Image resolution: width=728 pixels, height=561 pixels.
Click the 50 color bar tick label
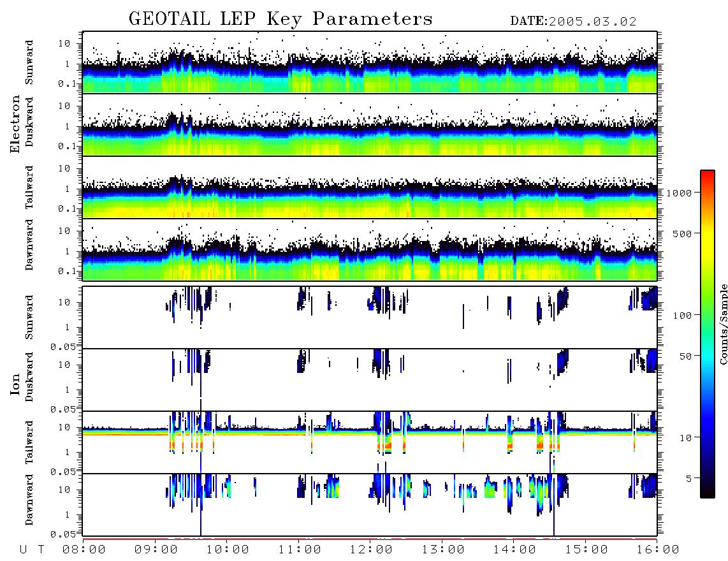tap(686, 356)
